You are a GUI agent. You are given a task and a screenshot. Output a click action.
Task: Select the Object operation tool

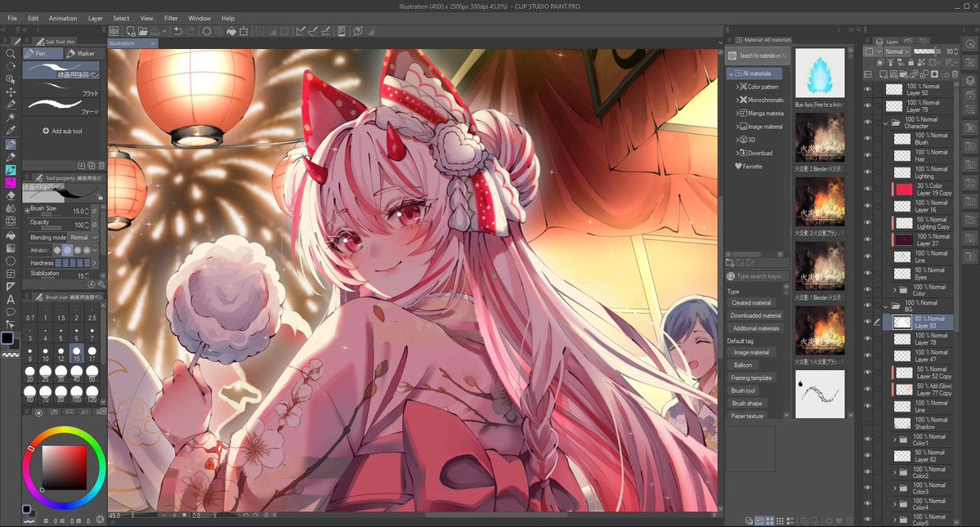click(x=11, y=79)
